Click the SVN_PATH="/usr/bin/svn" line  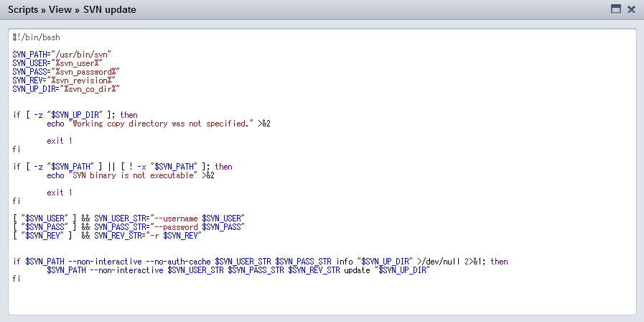62,55
